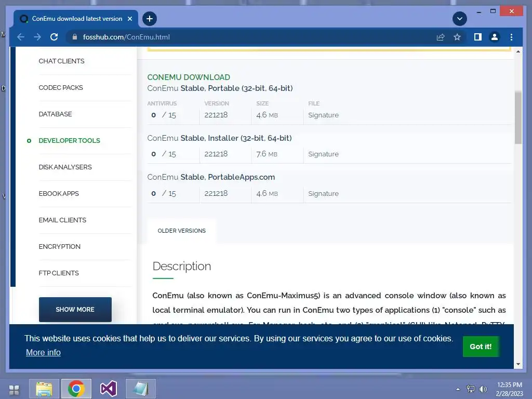Click the volume speaker tray icon
532x399 pixels.
click(x=483, y=389)
